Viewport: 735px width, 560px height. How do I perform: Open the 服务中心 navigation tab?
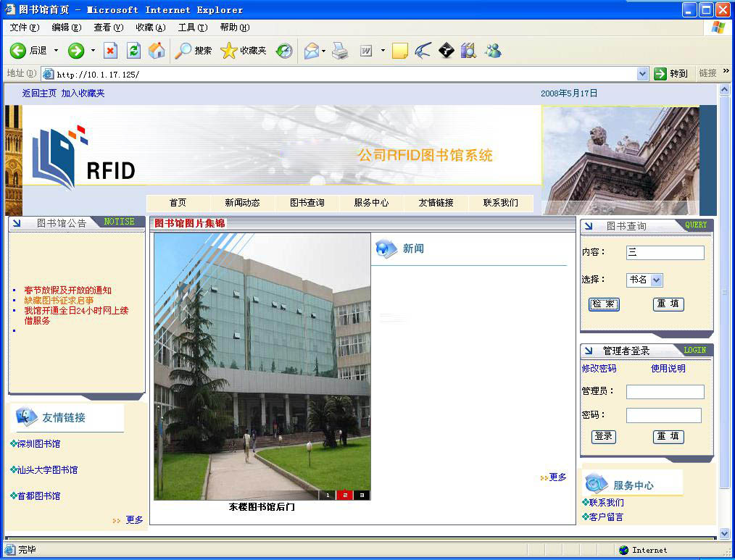pos(371,203)
